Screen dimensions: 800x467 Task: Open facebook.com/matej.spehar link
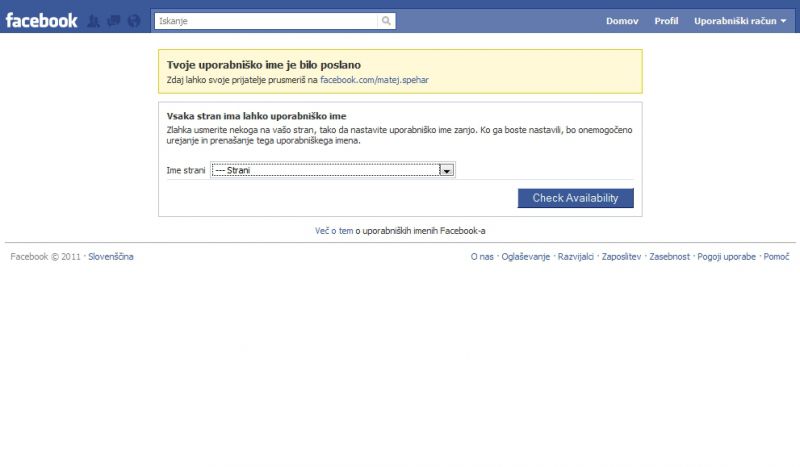(374, 80)
